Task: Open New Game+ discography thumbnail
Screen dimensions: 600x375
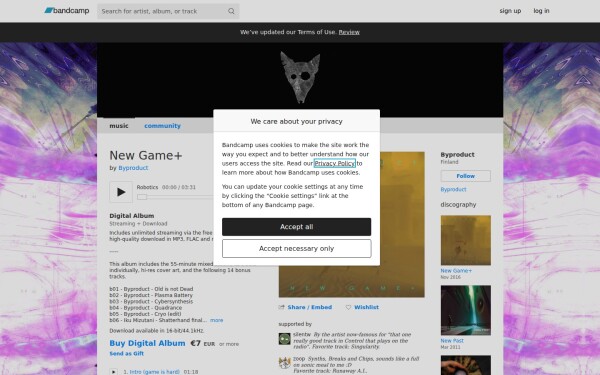Action: [466, 240]
